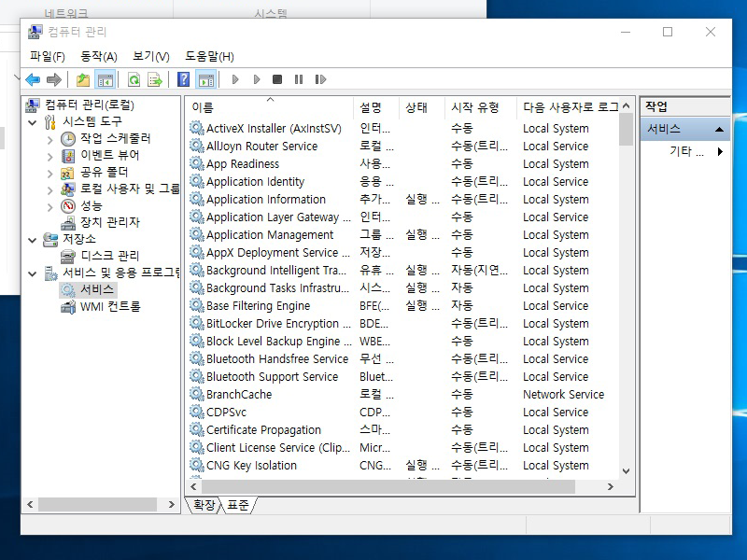This screenshot has height=560, width=747.
Task: Click the Stop Service square icon
Action: point(277,79)
